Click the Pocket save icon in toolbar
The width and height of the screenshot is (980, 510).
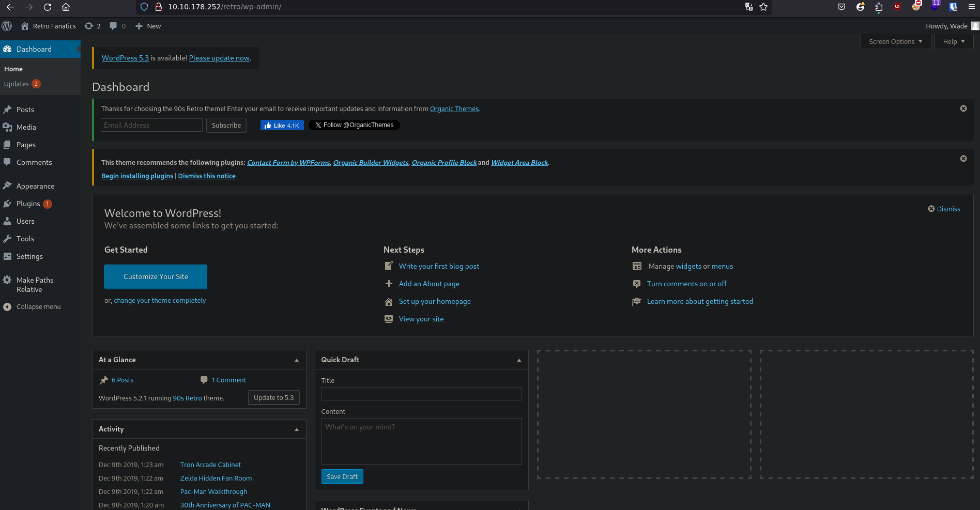tap(841, 7)
